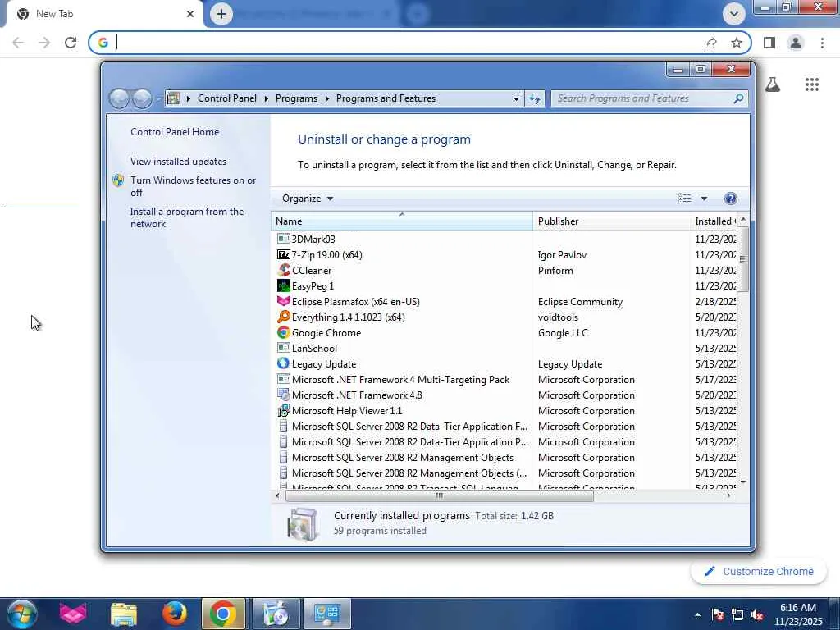This screenshot has height=630, width=840.
Task: Click the 3DMark03 program icon
Action: [x=283, y=239]
